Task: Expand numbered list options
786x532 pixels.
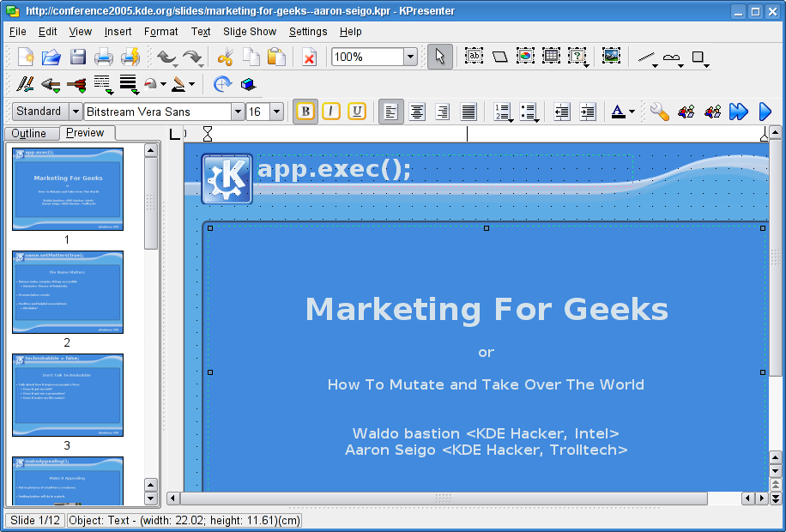Action: click(x=511, y=120)
